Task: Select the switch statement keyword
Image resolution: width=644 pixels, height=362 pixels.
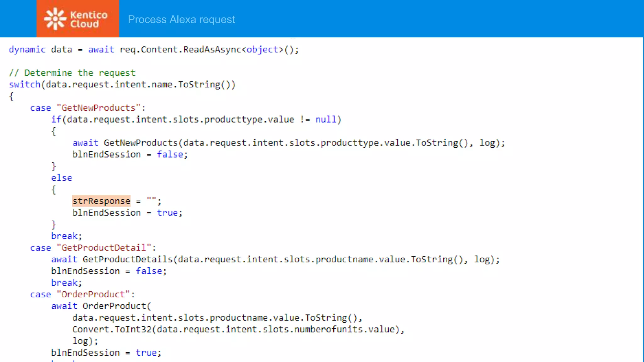Action: (x=25, y=84)
